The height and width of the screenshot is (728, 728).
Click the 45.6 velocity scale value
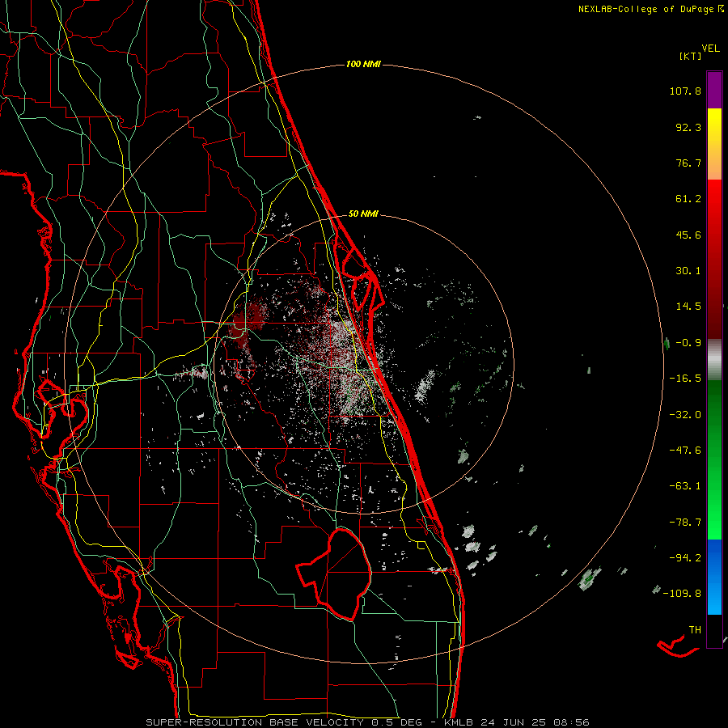click(688, 235)
